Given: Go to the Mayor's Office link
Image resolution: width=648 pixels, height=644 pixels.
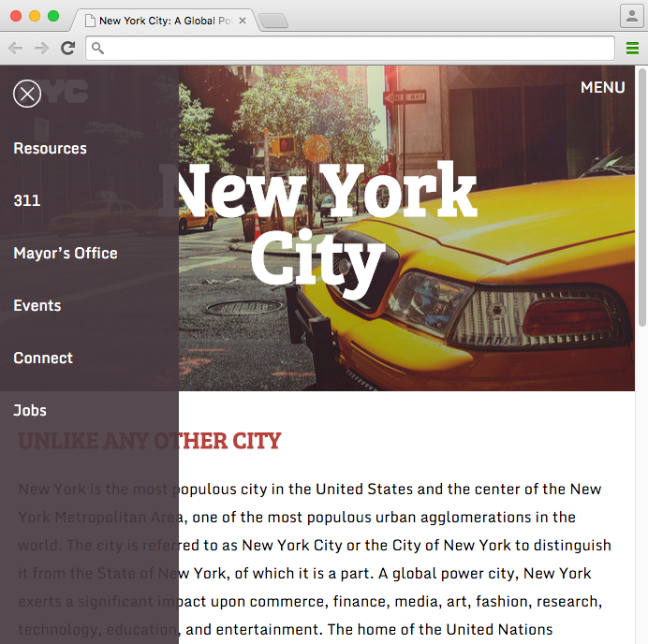Looking at the screenshot, I should point(66,254).
